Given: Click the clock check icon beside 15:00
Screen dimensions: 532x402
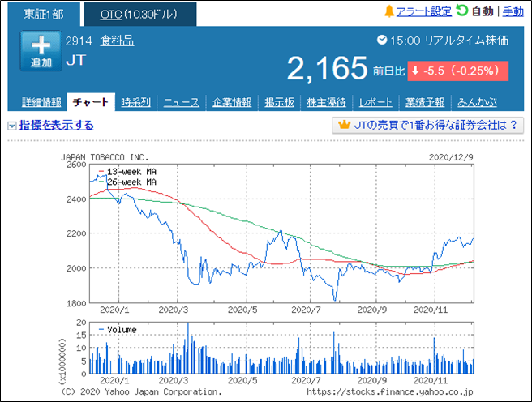Looking at the screenshot, I should coord(382,40).
